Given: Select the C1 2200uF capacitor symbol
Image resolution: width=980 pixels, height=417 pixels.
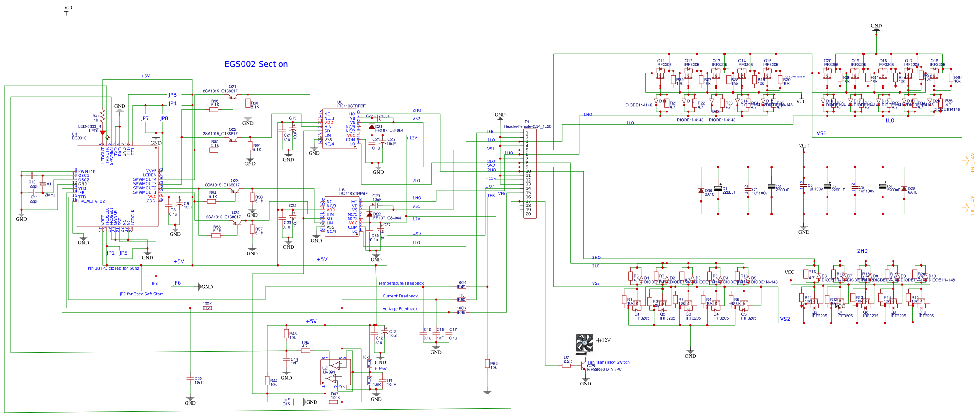Looking at the screenshot, I should (718, 188).
